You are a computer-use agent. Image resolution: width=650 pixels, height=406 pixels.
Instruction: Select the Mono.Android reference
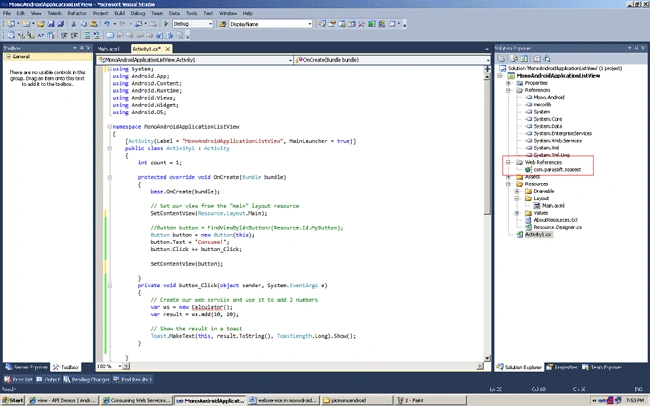click(x=549, y=97)
